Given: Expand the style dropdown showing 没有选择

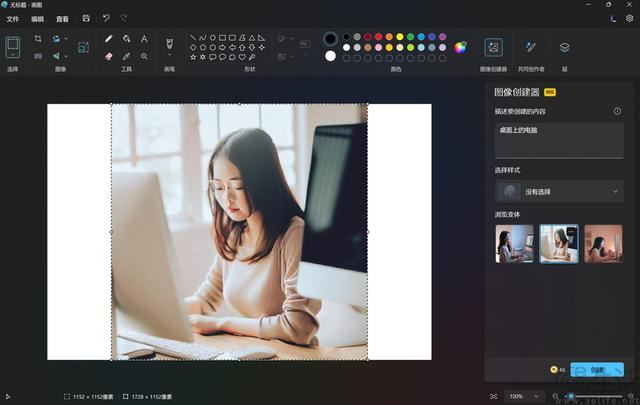Looking at the screenshot, I should (559, 191).
